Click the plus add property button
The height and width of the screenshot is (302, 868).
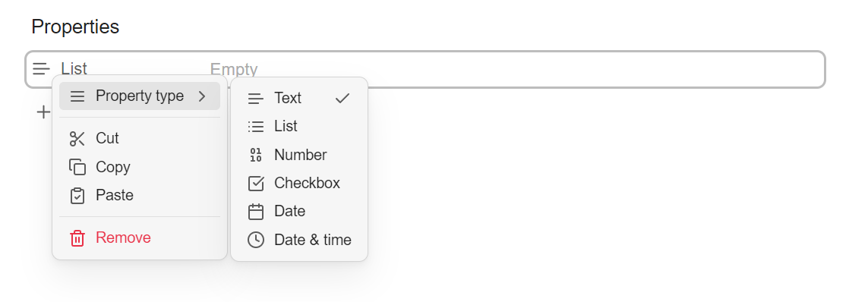click(x=43, y=112)
